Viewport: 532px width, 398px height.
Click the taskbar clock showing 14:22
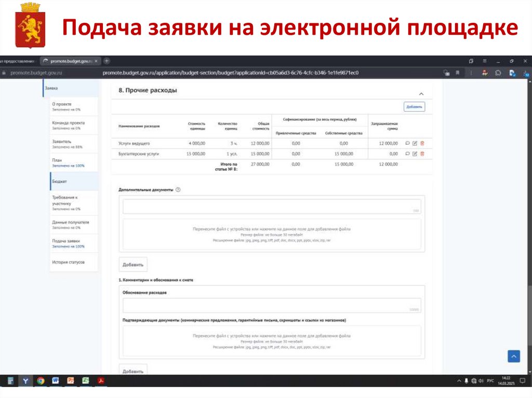506,381
